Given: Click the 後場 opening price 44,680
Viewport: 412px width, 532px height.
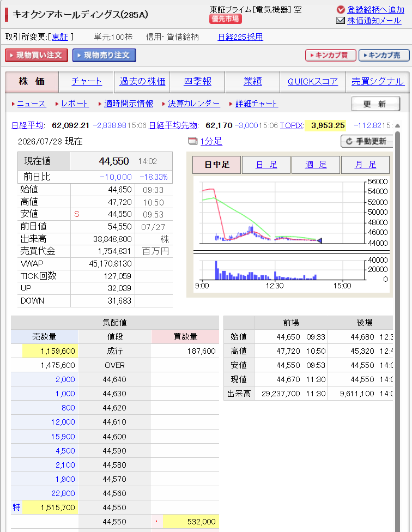Looking at the screenshot, I should click(x=362, y=337).
